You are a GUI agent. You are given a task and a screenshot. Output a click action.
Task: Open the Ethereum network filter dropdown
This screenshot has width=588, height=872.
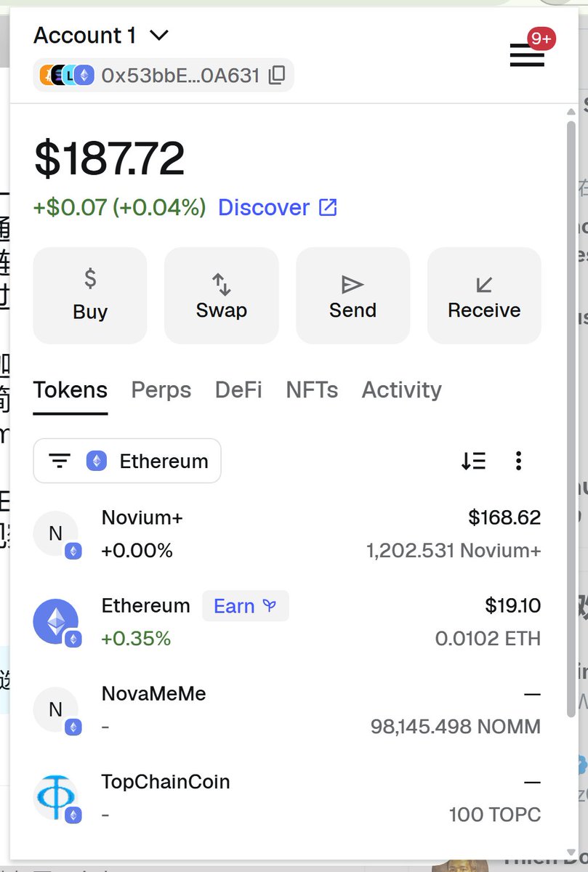(127, 461)
